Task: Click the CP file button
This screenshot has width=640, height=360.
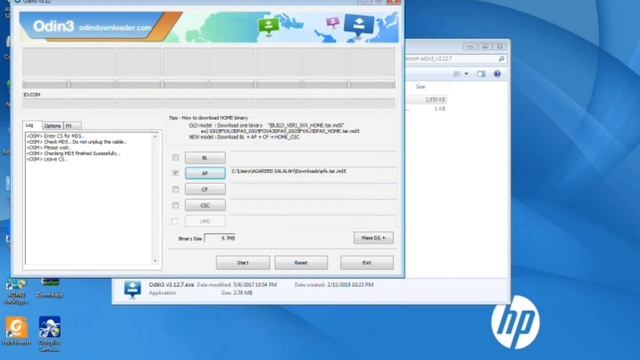Action: [x=205, y=189]
